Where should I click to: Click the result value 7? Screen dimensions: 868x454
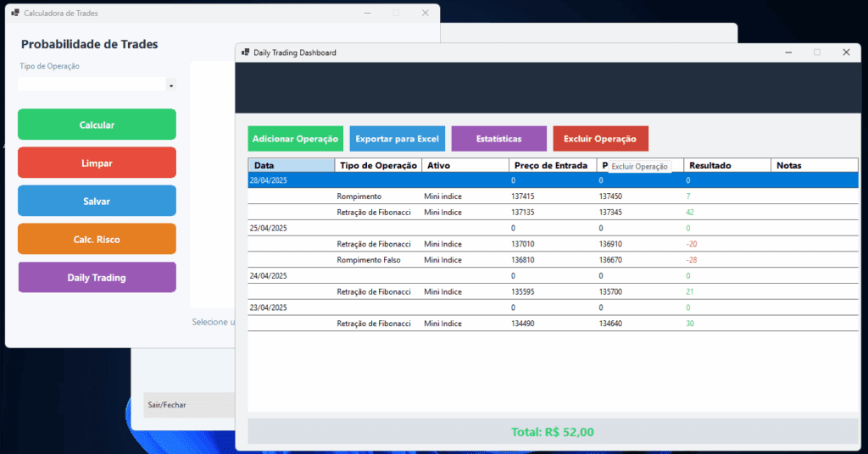point(688,197)
